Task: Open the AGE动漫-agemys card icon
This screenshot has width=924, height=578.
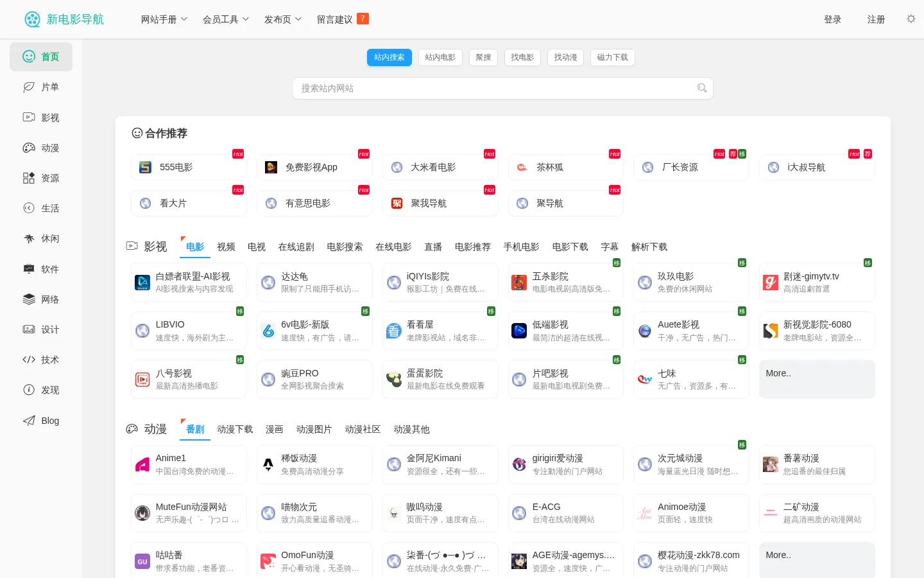Action: coord(519,561)
